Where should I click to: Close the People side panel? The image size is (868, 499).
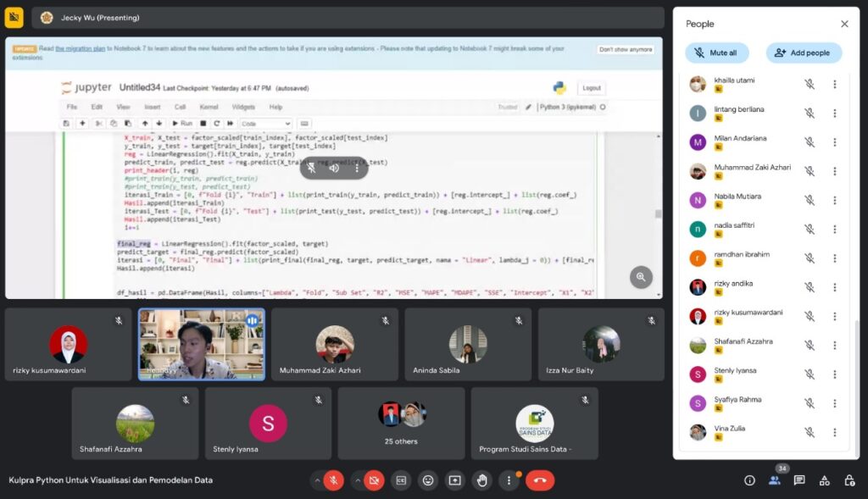[x=844, y=24]
